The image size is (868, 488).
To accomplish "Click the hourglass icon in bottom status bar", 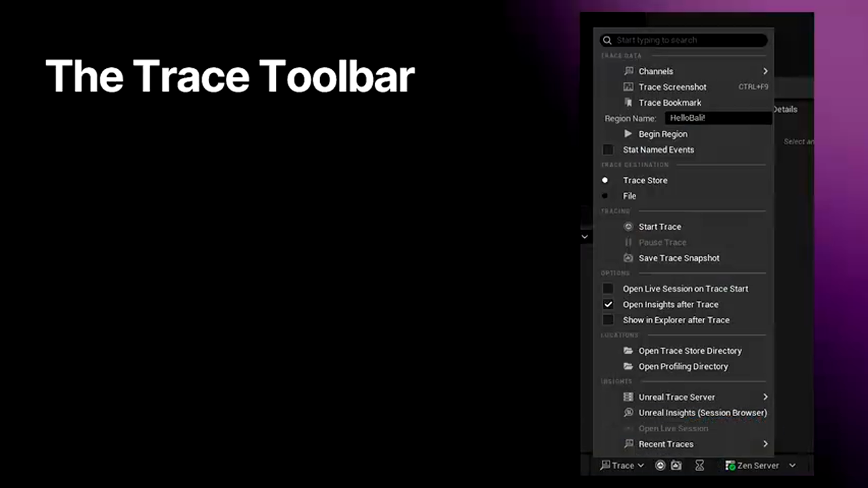I will [x=699, y=466].
